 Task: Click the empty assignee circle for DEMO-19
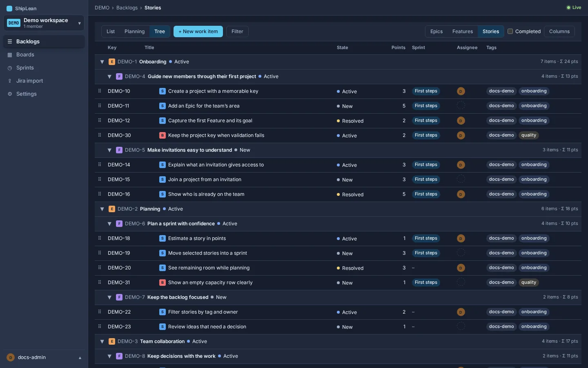click(x=461, y=253)
